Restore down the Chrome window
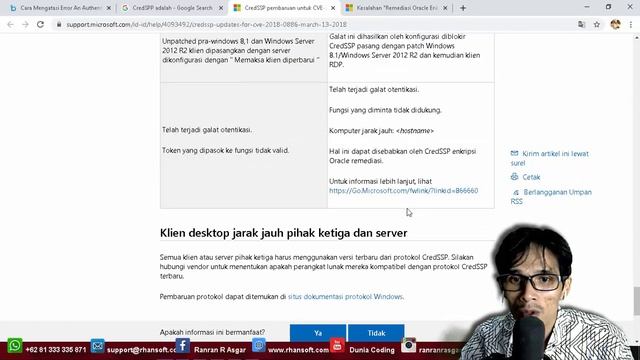The height and width of the screenshot is (360, 640). click(608, 7)
